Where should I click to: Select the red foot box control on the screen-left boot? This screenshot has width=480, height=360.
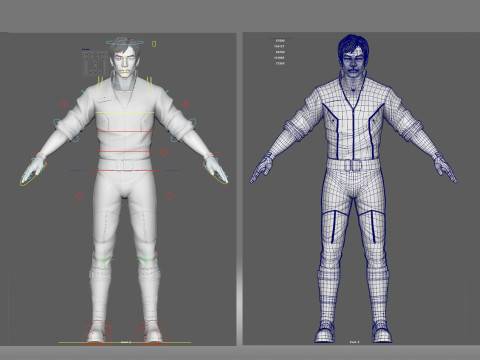coord(97,334)
